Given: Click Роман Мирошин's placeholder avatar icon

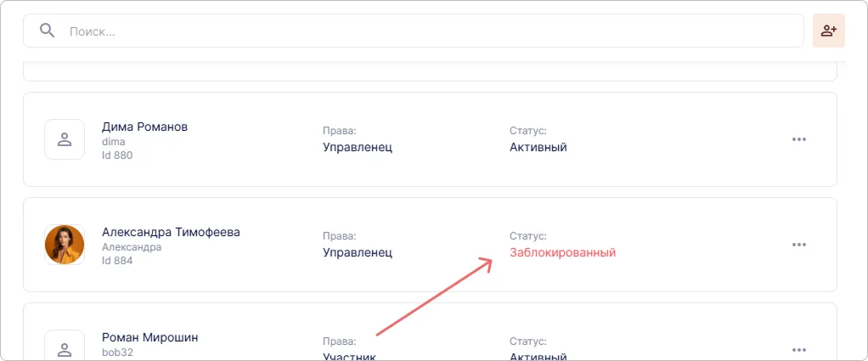Looking at the screenshot, I should (65, 348).
